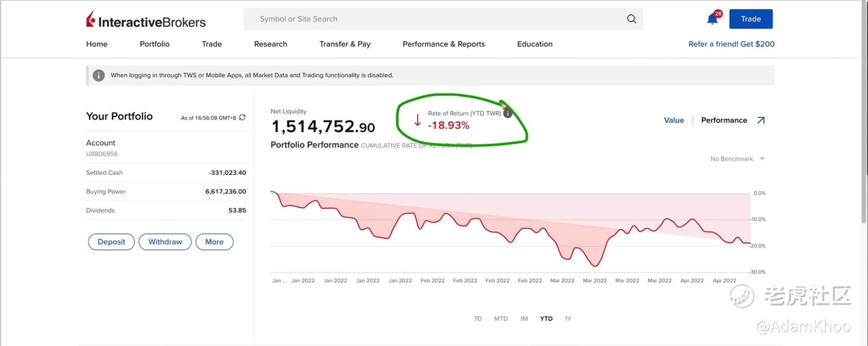Select the 1M time range
This screenshot has height=346, width=868.
(524, 319)
